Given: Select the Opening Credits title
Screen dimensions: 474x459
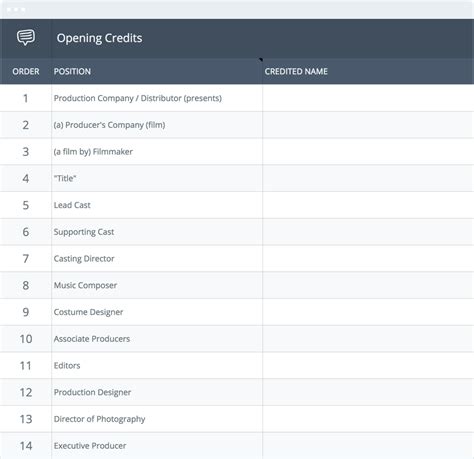Looking at the screenshot, I should click(x=99, y=38).
